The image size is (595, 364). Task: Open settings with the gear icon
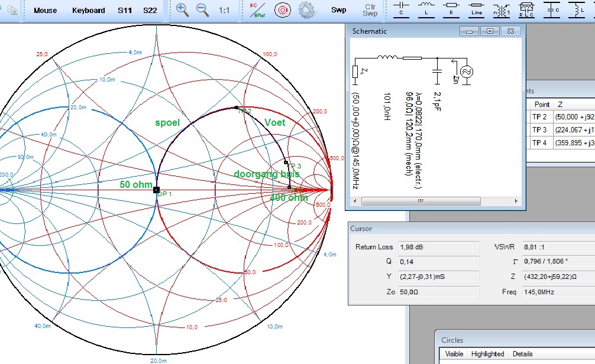(306, 10)
